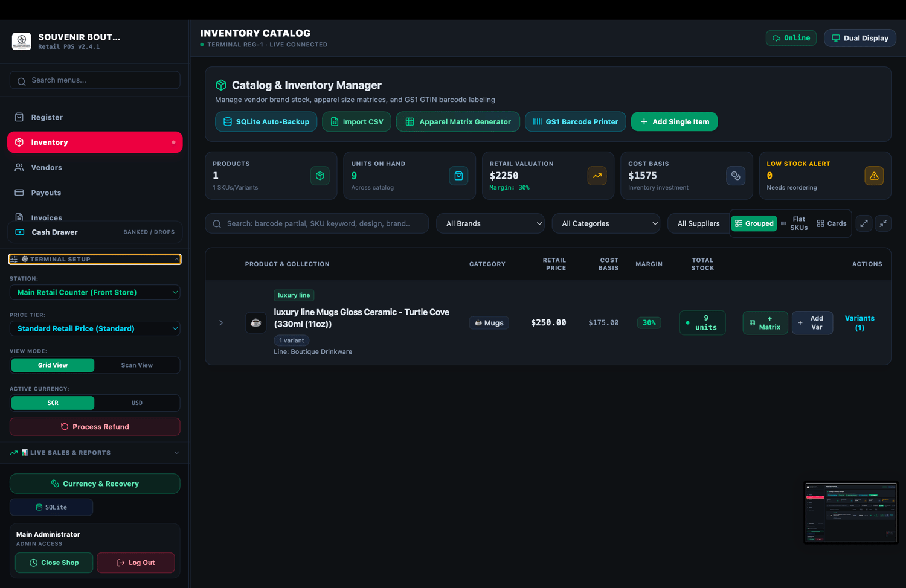
Task: Click the catalog barcode search field
Action: (x=317, y=223)
